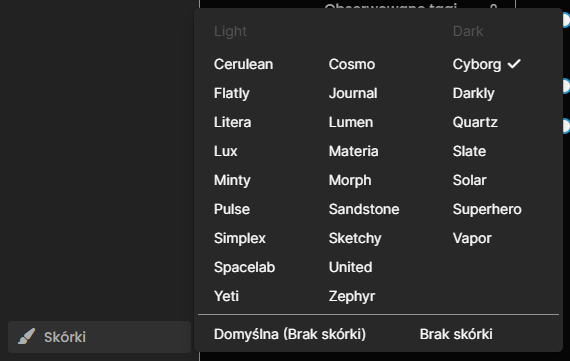Click the paintbrush icon beside Skórki
570x361 pixels.
[27, 336]
